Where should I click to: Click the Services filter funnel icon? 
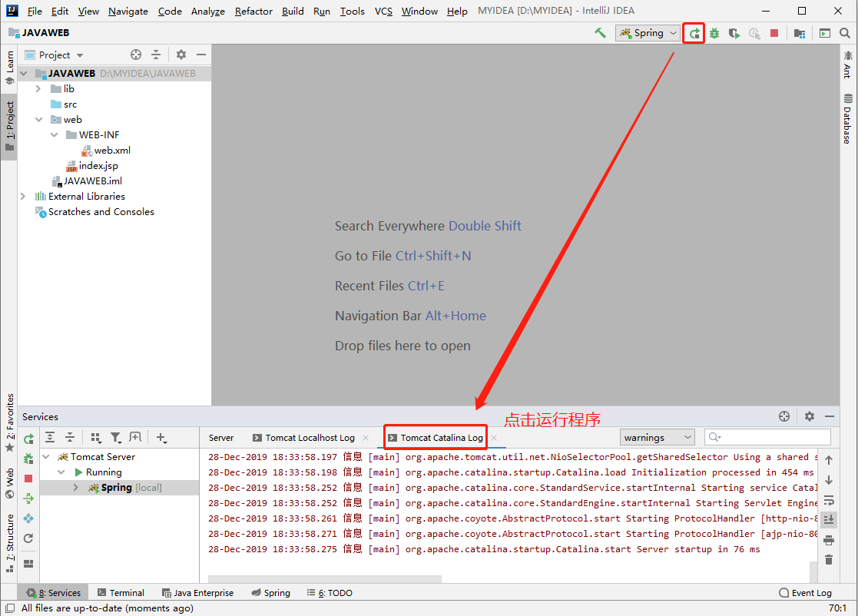click(115, 437)
